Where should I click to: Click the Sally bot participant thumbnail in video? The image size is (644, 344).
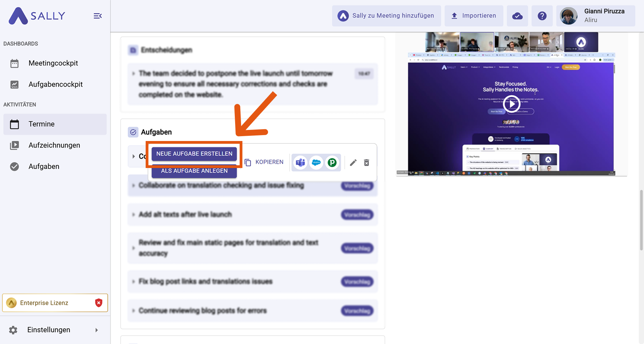point(581,42)
